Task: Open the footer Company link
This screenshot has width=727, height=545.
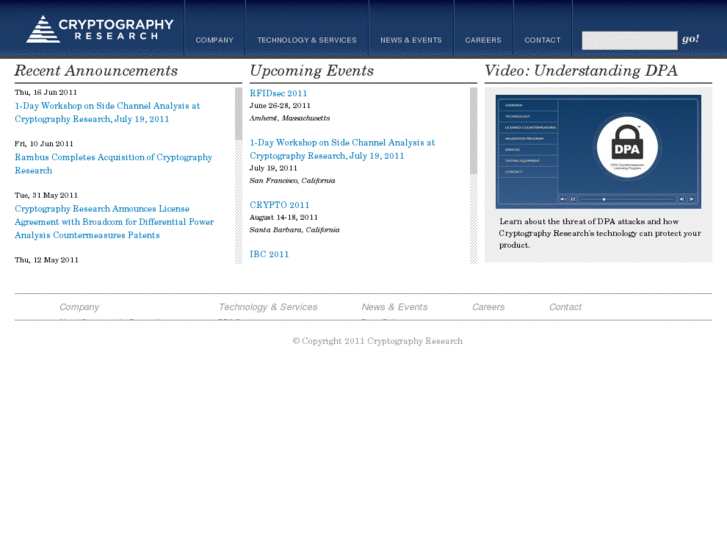Action: [x=79, y=307]
